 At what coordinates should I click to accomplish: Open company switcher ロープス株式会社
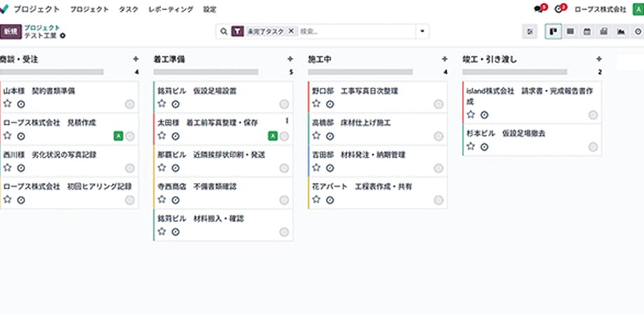click(x=600, y=9)
